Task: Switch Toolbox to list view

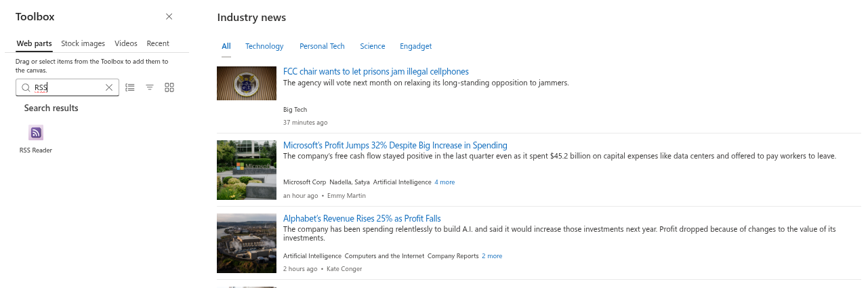Action: tap(130, 87)
